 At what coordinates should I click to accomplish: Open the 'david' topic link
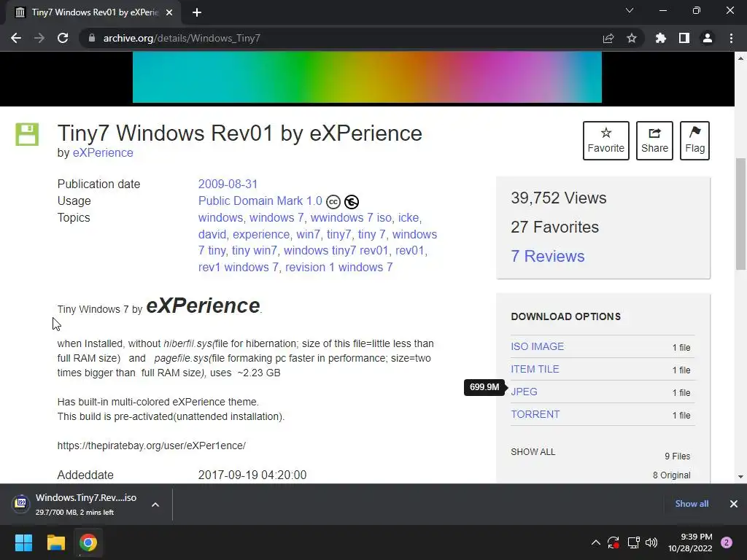coord(212,234)
